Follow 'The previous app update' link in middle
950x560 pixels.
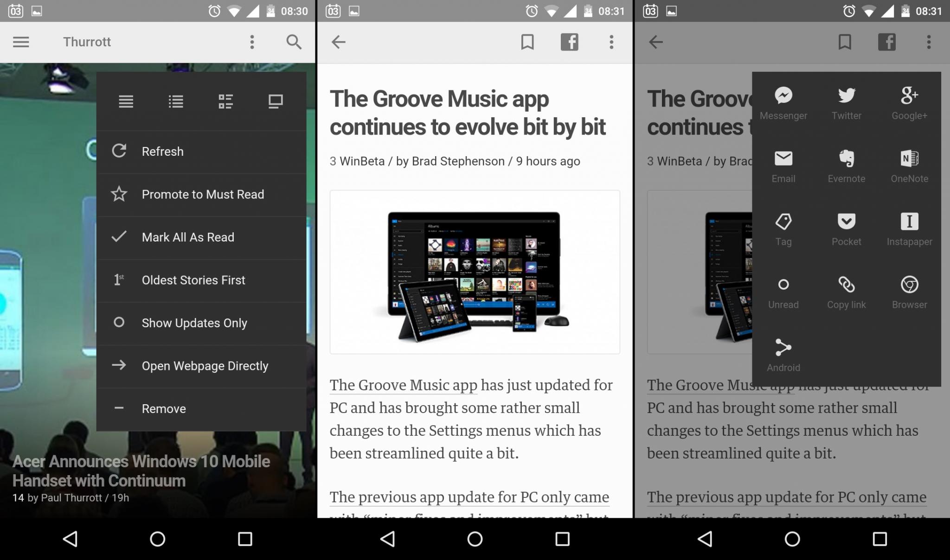pyautogui.click(x=469, y=497)
